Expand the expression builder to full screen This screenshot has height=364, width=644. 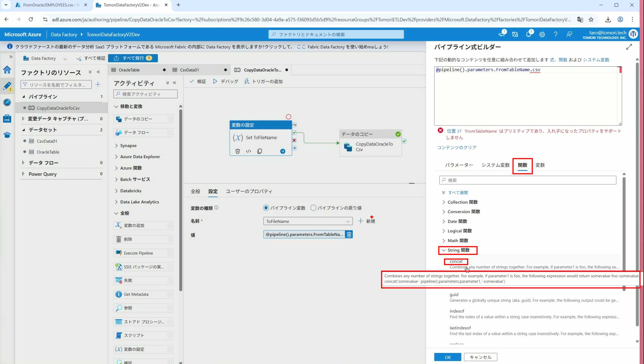(x=629, y=47)
